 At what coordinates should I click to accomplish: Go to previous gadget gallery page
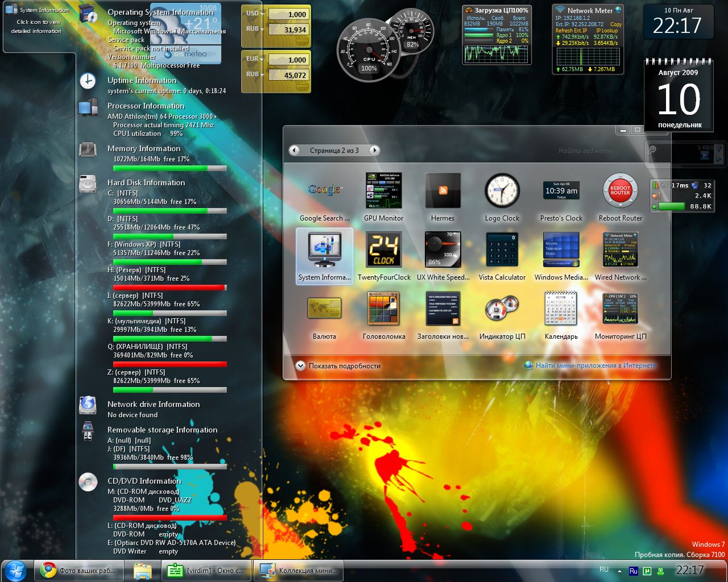point(294,150)
